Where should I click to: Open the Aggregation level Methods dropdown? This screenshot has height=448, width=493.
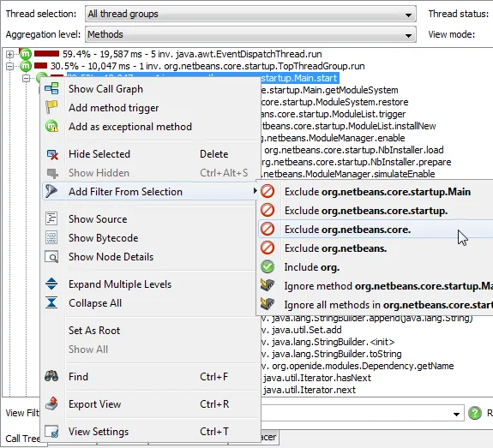(x=250, y=34)
